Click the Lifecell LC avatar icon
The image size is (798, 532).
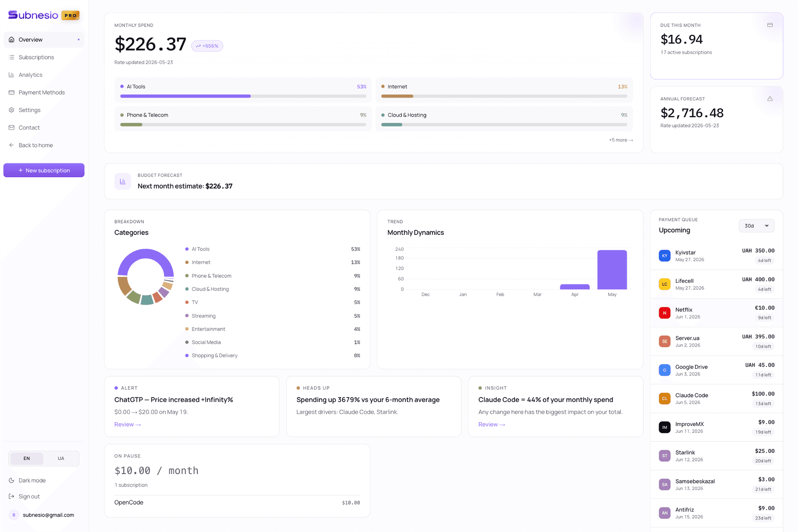click(665, 284)
